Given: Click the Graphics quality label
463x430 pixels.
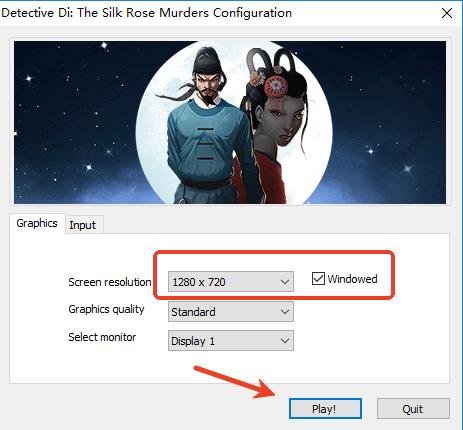Looking at the screenshot, I should (106, 309).
